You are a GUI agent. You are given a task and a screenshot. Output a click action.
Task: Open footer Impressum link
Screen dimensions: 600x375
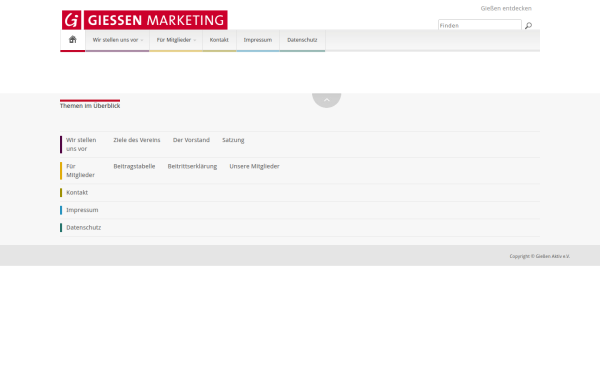(82, 210)
